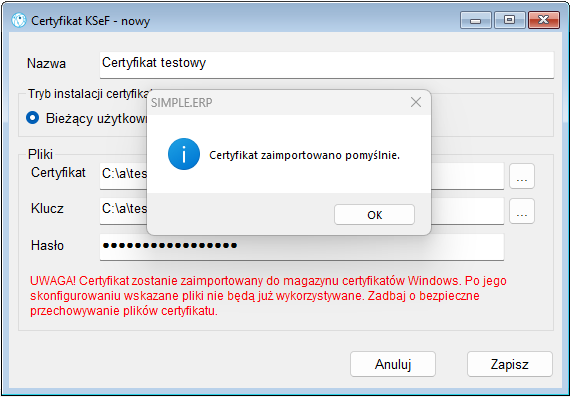The height and width of the screenshot is (397, 570).
Task: Select the Bieżący użytkownik radio button
Action: 33,118
